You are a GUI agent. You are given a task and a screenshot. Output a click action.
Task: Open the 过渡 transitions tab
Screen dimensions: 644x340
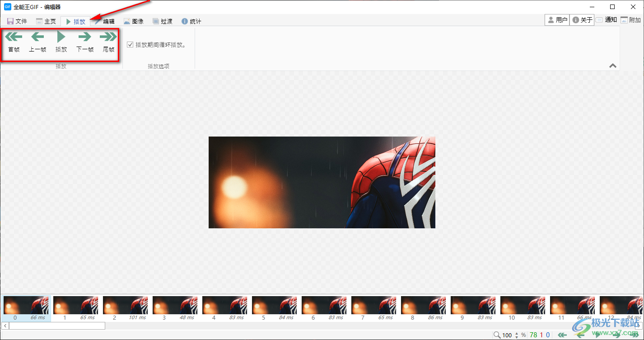click(x=163, y=21)
